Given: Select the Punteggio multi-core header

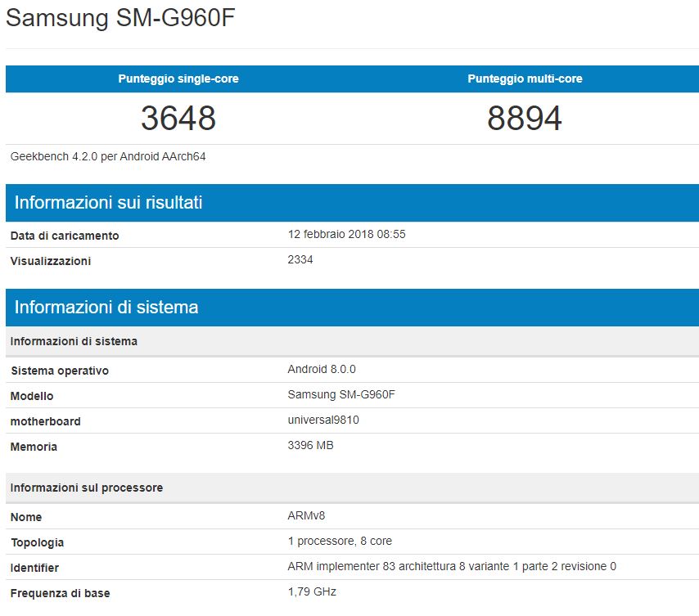Looking at the screenshot, I should (525, 79).
